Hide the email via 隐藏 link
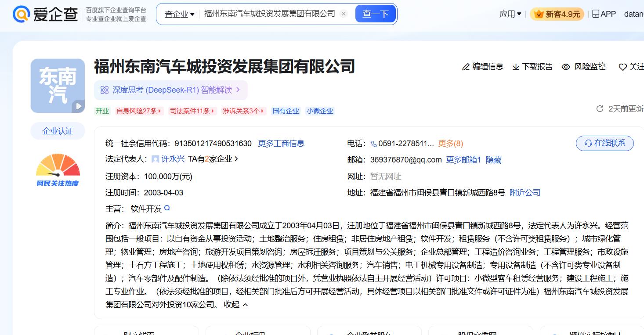644x335 pixels. 493,160
